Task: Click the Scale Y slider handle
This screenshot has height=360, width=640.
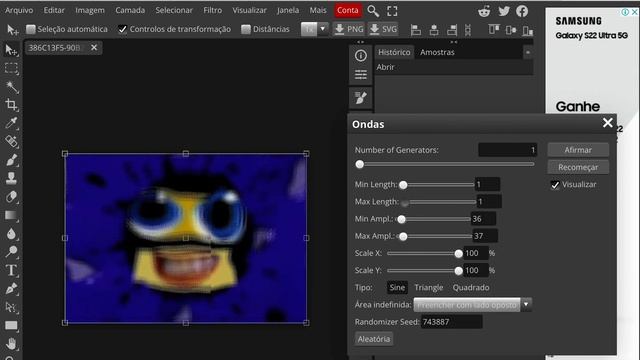Action: tap(458, 271)
